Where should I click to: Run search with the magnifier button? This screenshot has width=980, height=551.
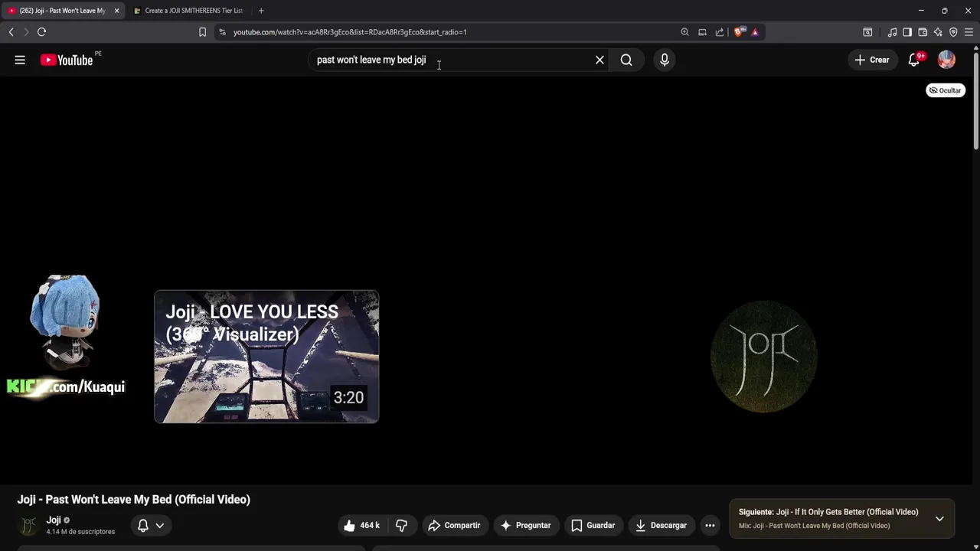coord(626,60)
